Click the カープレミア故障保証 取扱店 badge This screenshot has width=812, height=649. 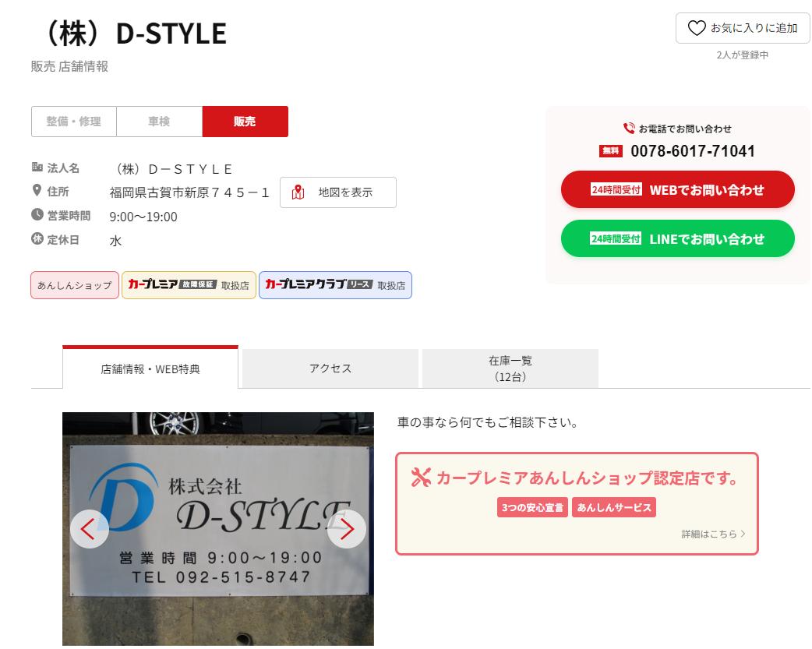189,285
